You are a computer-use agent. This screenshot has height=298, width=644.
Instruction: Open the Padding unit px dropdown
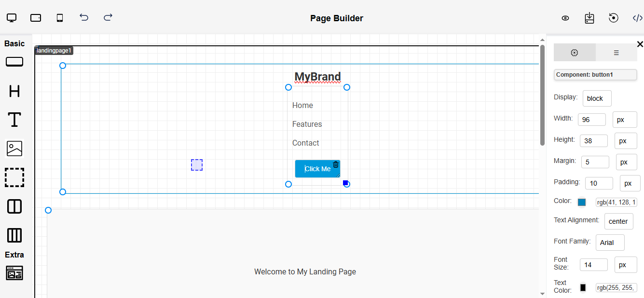pyautogui.click(x=630, y=183)
